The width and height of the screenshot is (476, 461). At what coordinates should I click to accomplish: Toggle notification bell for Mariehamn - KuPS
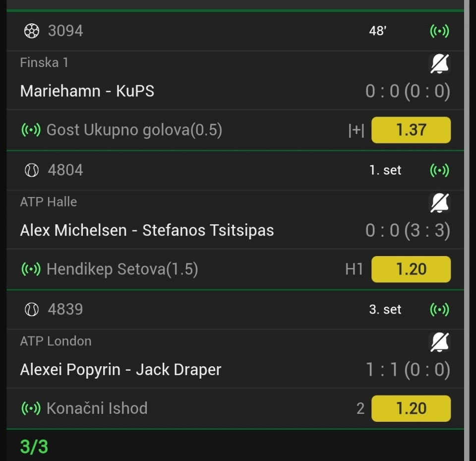[x=440, y=64]
